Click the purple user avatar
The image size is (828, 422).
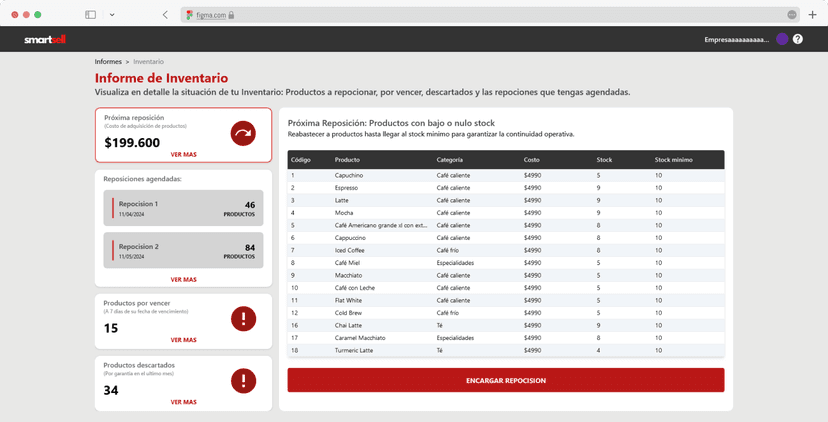tap(782, 39)
